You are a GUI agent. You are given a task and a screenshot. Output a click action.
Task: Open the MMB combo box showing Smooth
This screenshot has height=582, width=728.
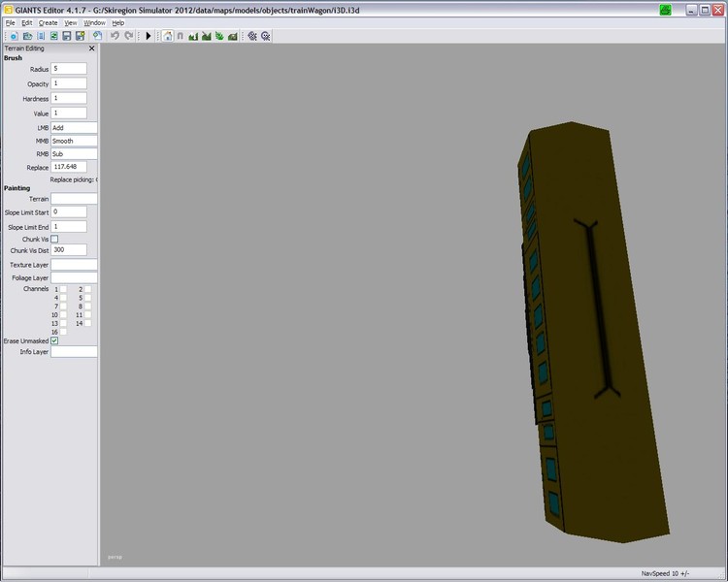[x=74, y=141]
